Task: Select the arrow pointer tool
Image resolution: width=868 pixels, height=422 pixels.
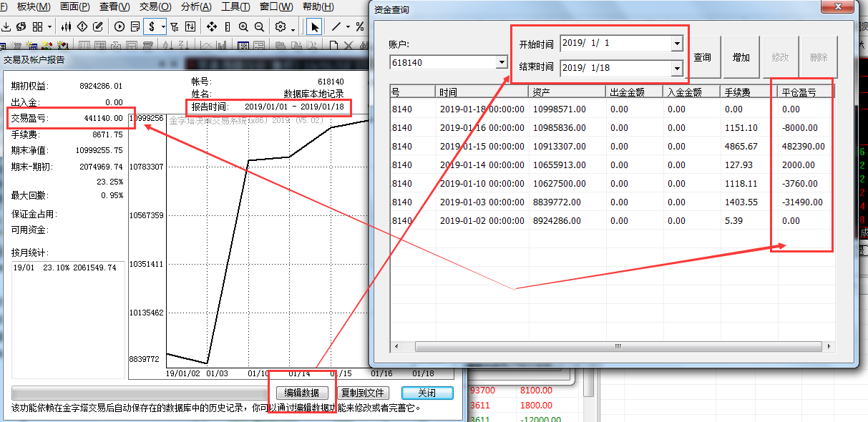Action: 313,27
